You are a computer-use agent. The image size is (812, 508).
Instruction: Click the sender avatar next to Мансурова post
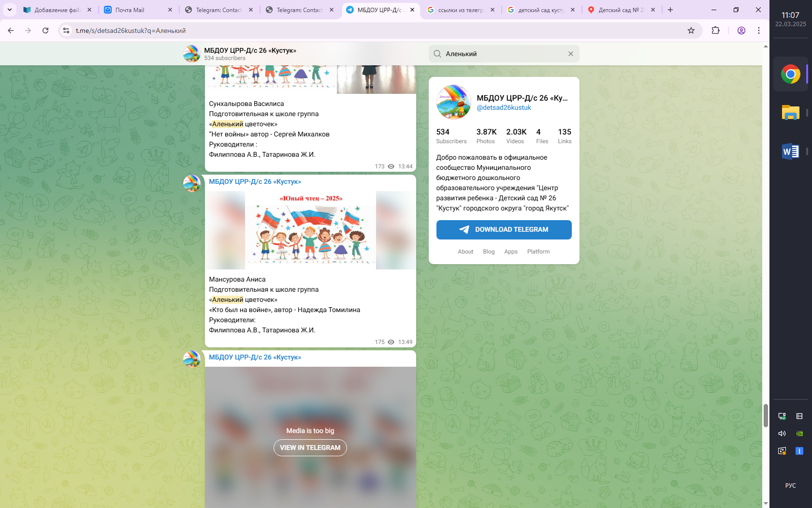pos(192,183)
